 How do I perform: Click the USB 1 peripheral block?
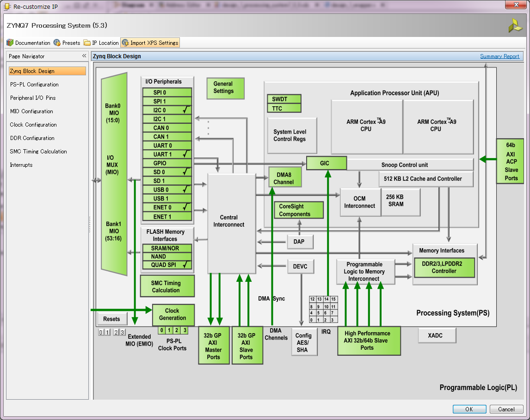167,199
